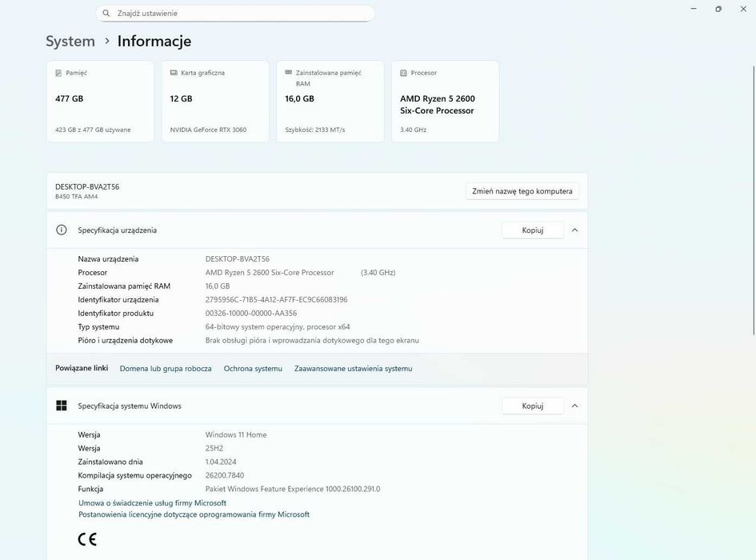Click in the Znajdź ustawienie search field
Viewport: 756px width, 560px height.
(x=235, y=14)
